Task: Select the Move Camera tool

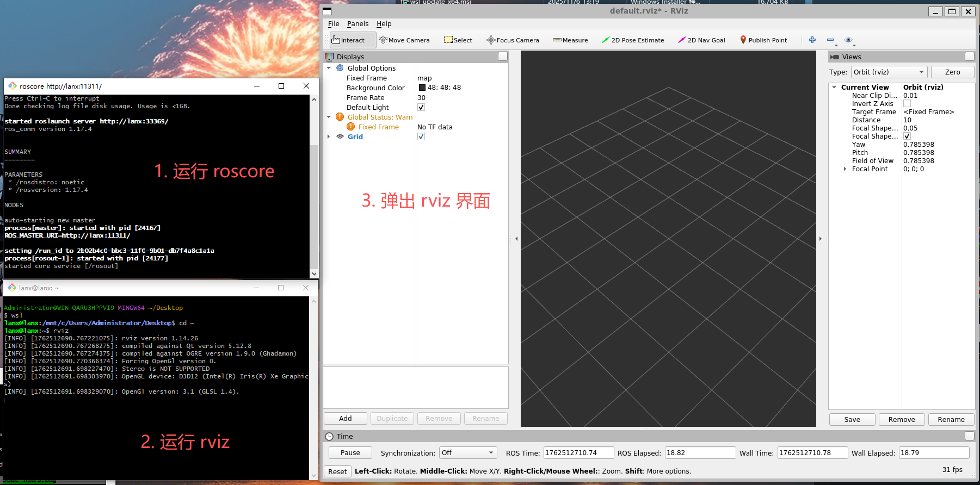Action: click(x=404, y=40)
